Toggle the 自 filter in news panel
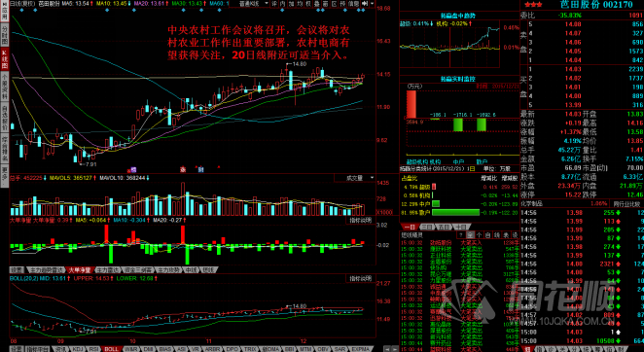Viewport: 644px width, 352px height. (x=488, y=235)
